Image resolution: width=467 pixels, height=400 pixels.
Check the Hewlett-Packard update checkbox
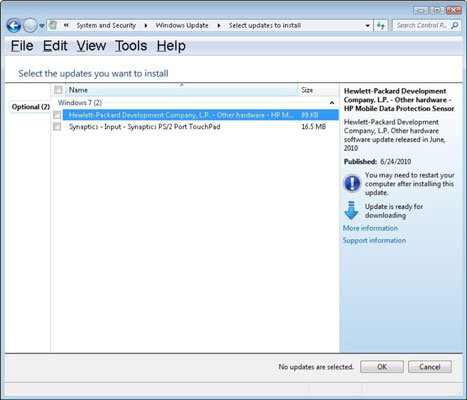point(57,115)
